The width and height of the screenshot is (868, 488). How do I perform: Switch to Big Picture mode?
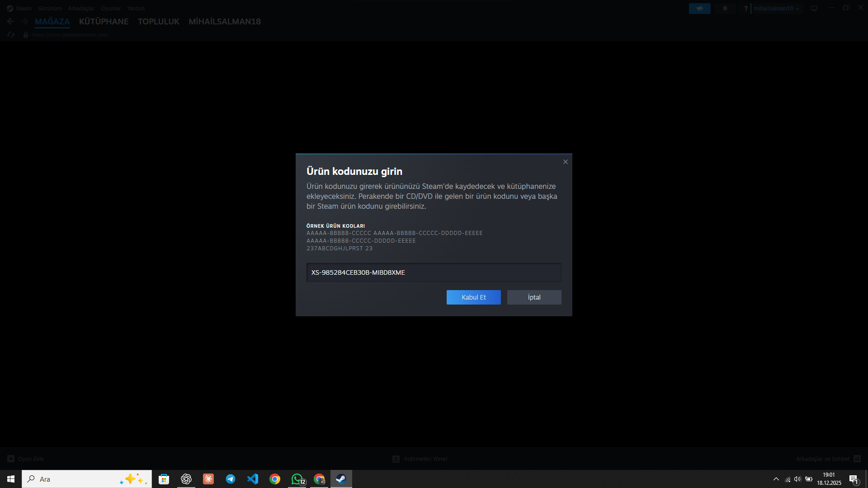(814, 9)
